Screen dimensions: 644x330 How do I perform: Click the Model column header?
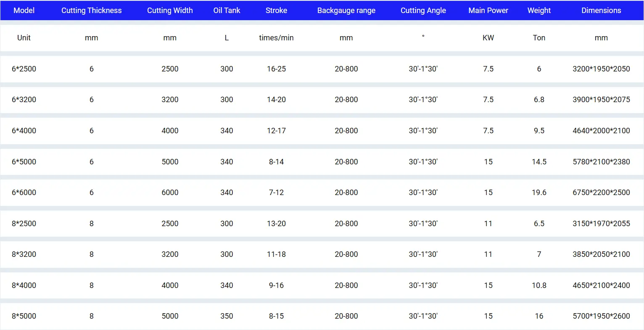(24, 11)
